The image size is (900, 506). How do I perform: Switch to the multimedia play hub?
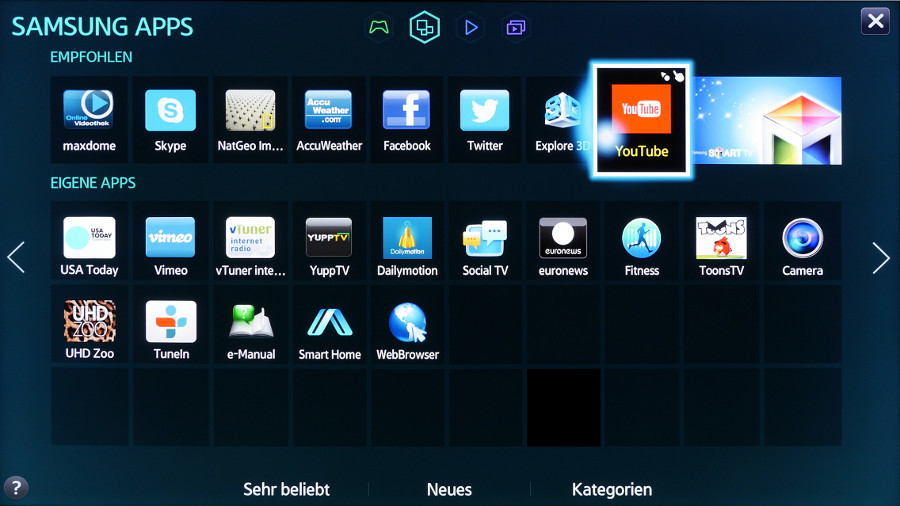[470, 27]
